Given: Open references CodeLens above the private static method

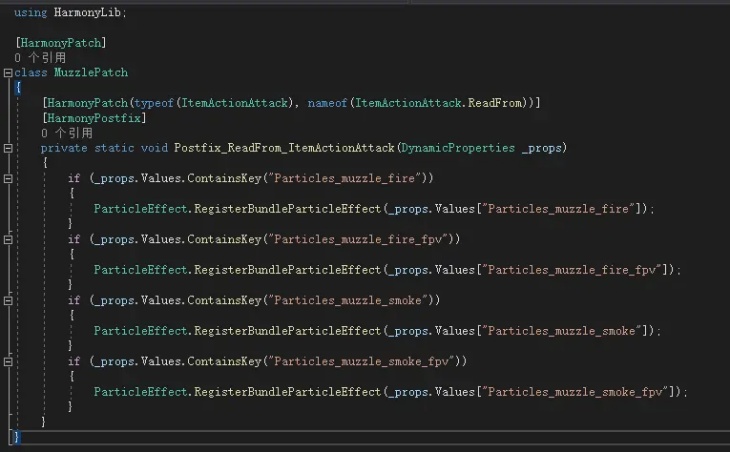Looking at the screenshot, I should click(67, 133).
